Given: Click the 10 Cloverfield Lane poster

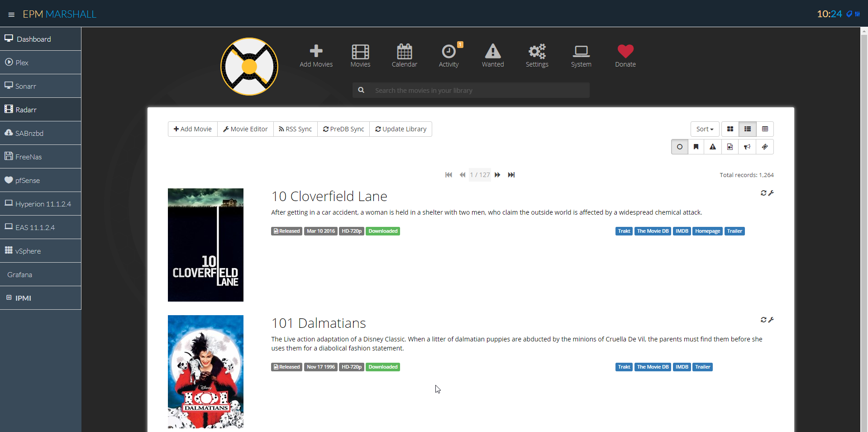Looking at the screenshot, I should pos(205,245).
